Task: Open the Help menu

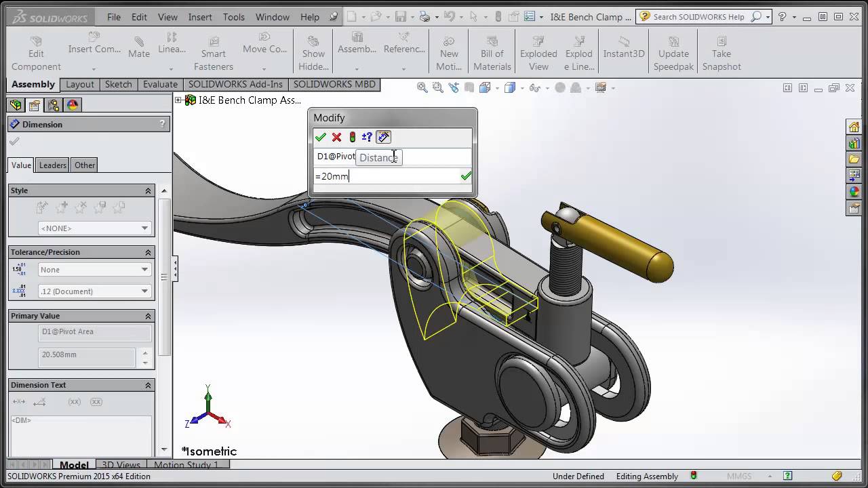Action: pyautogui.click(x=310, y=17)
